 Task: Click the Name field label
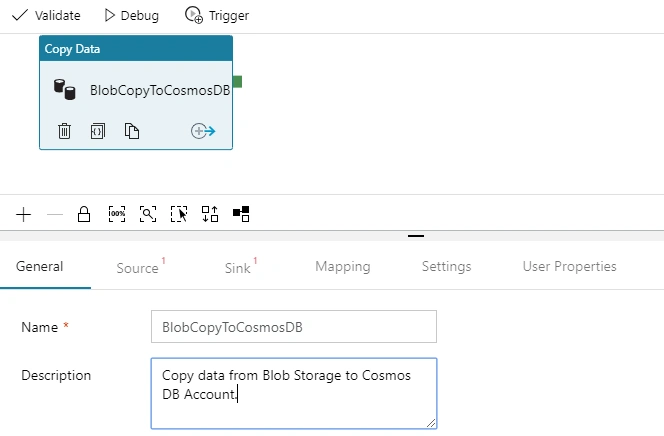click(39, 327)
